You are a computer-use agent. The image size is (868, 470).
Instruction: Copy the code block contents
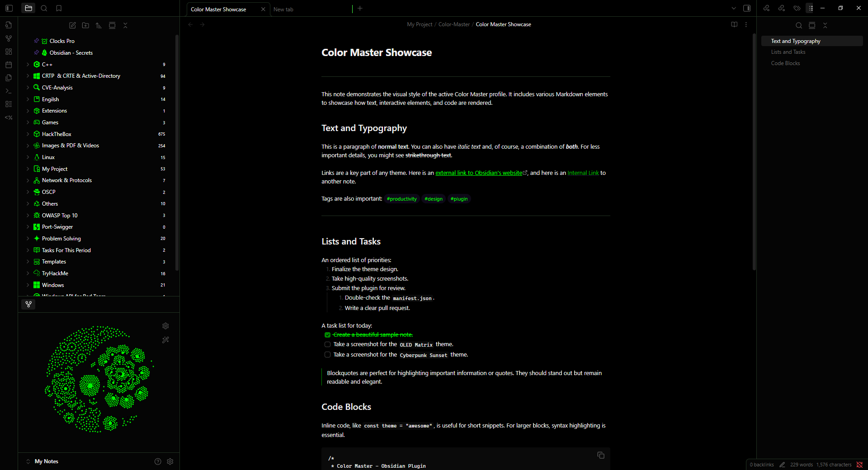click(601, 455)
